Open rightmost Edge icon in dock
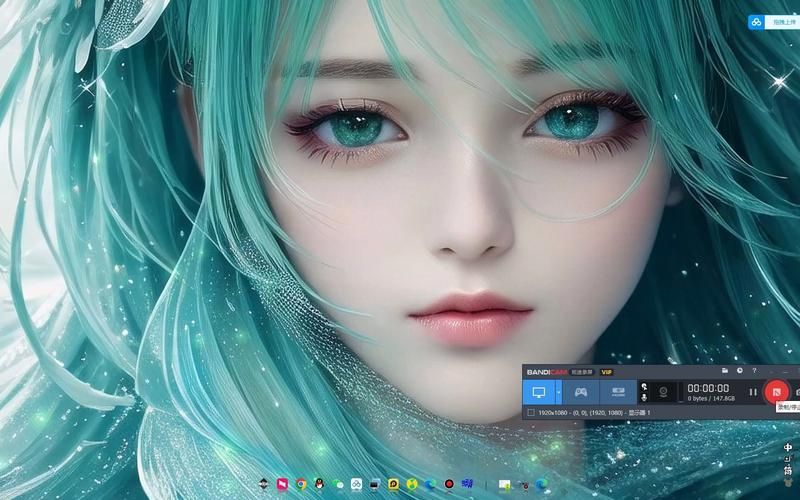800x500 pixels. 542,484
